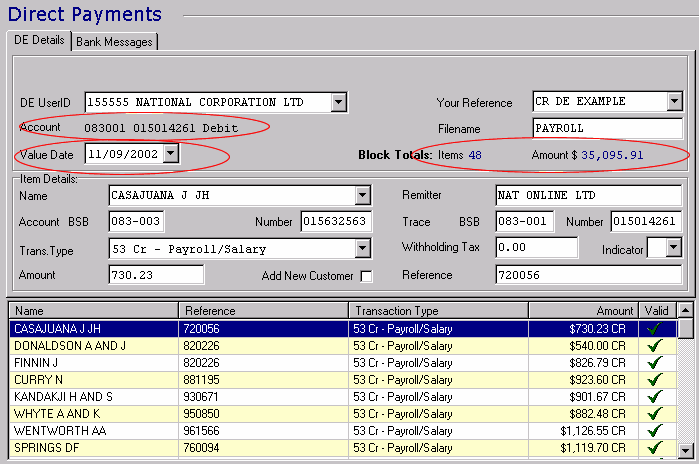Screen dimensions: 699x464
Task: Select the KANDAKJI H AND S row
Action: click(343, 397)
